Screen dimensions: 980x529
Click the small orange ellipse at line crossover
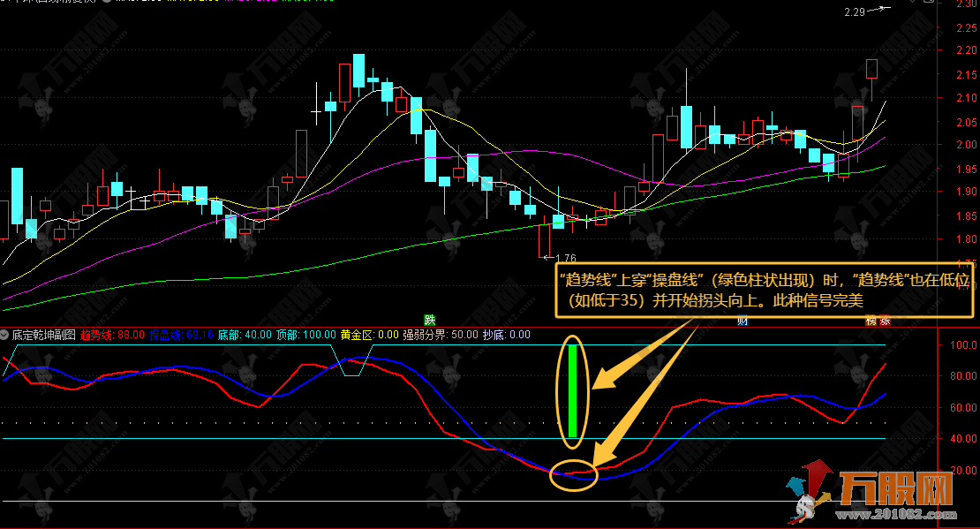pyautogui.click(x=574, y=475)
